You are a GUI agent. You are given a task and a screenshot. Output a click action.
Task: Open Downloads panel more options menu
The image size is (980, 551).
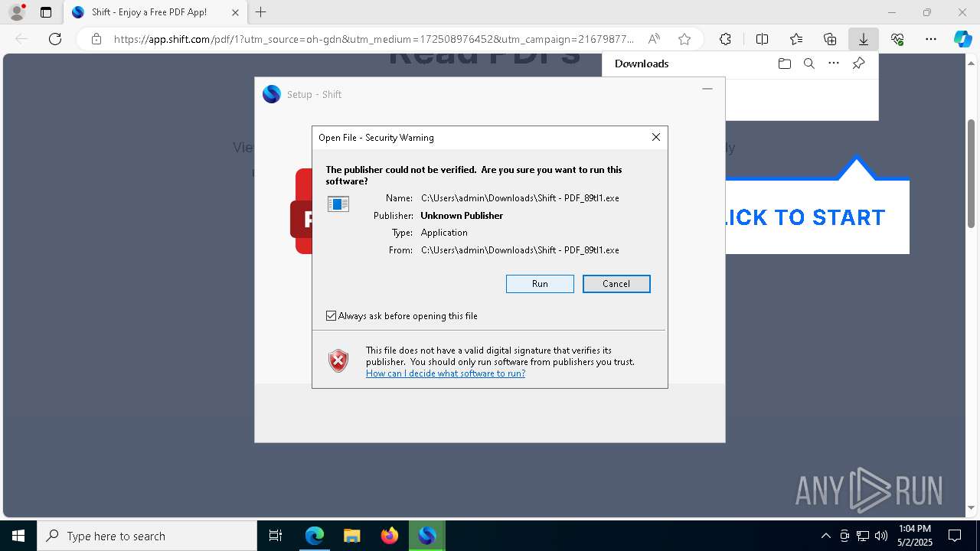pos(834,64)
